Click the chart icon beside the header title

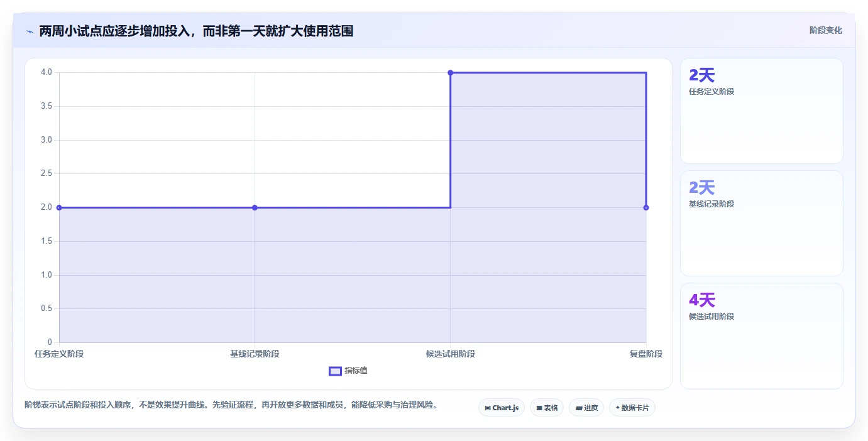coord(30,31)
